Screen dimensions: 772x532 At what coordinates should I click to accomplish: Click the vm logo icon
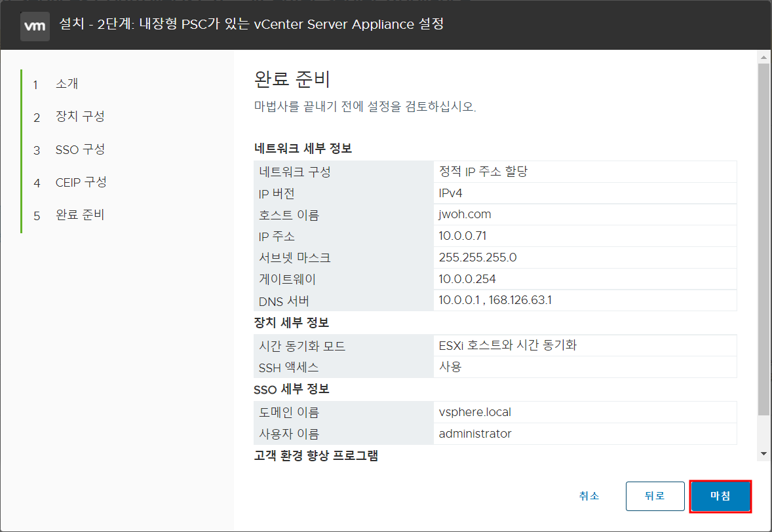click(35, 26)
